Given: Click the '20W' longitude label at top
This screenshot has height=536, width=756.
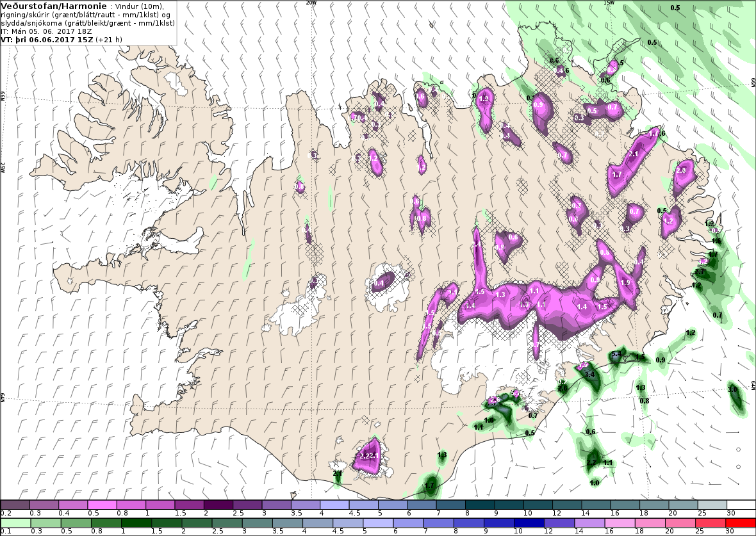Looking at the screenshot, I should 311,3.
